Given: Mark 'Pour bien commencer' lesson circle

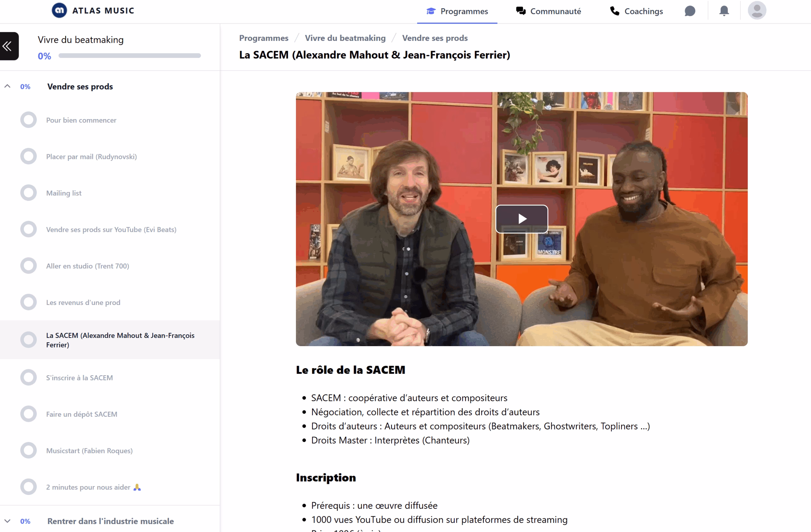Looking at the screenshot, I should point(29,120).
